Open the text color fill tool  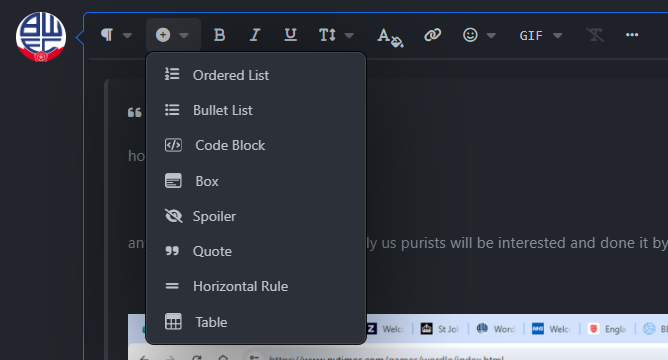390,37
